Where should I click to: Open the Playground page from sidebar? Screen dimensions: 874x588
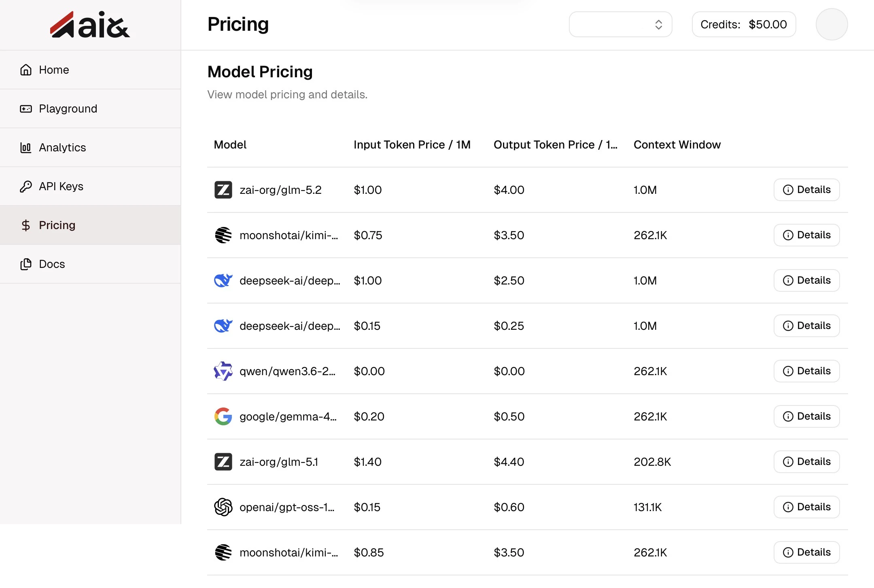[x=90, y=108]
